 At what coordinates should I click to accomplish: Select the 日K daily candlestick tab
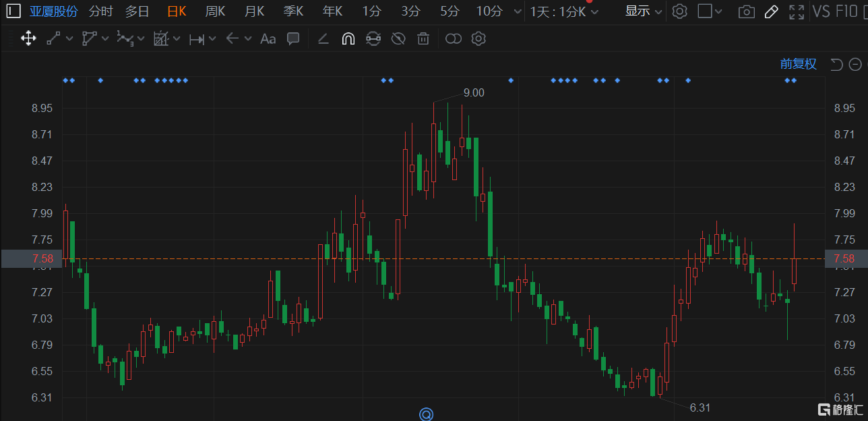[x=177, y=11]
